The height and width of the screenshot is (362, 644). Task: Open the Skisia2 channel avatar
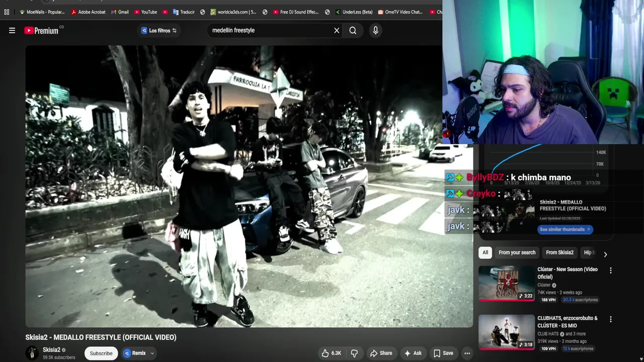(x=32, y=353)
